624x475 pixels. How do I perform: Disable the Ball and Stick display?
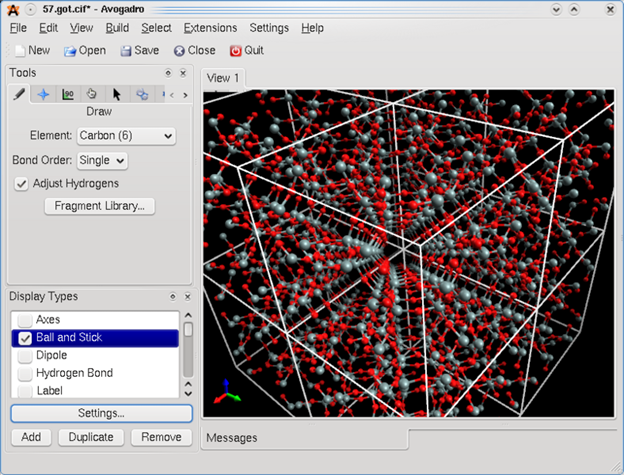tap(25, 338)
